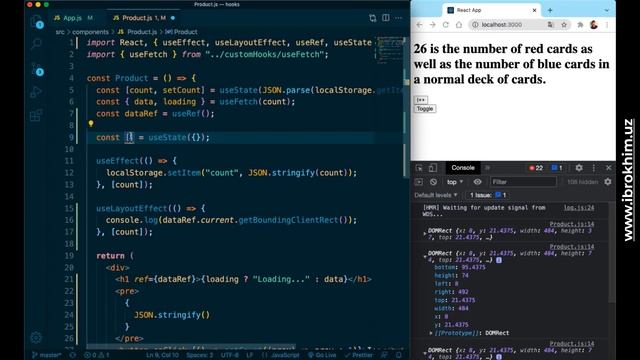Click the components breadcrumb
Screen dimensions: 640x360
(90, 32)
